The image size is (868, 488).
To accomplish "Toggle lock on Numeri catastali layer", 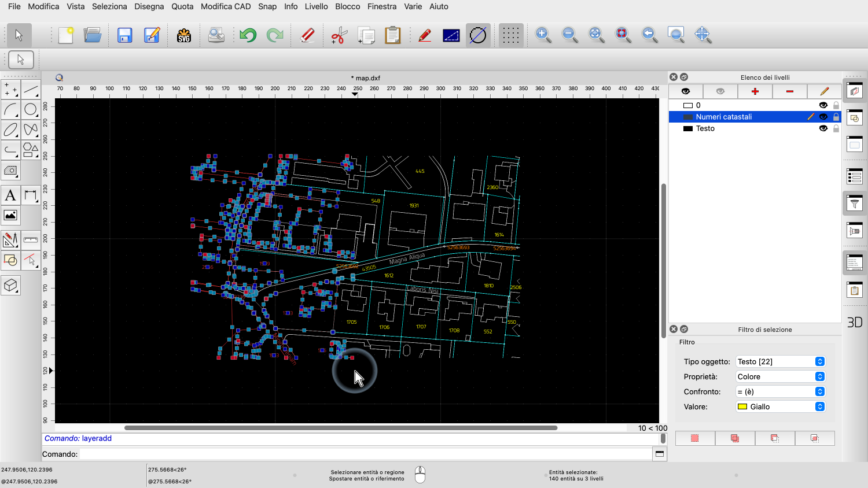I will 836,117.
